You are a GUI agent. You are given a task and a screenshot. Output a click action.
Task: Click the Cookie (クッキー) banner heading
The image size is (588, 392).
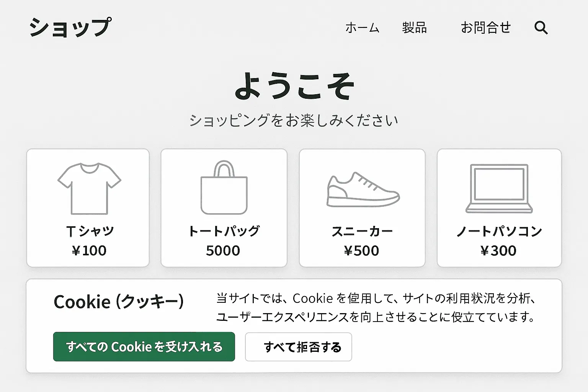coord(118,302)
